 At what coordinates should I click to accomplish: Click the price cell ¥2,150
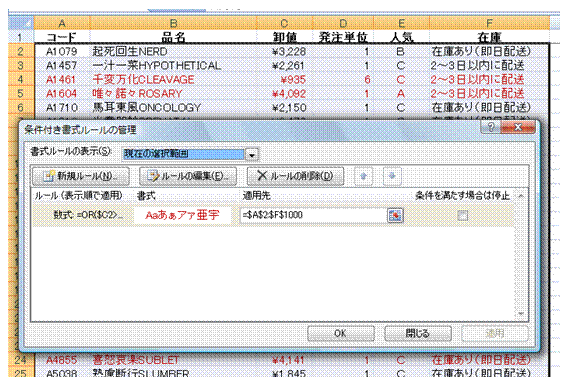[285, 108]
